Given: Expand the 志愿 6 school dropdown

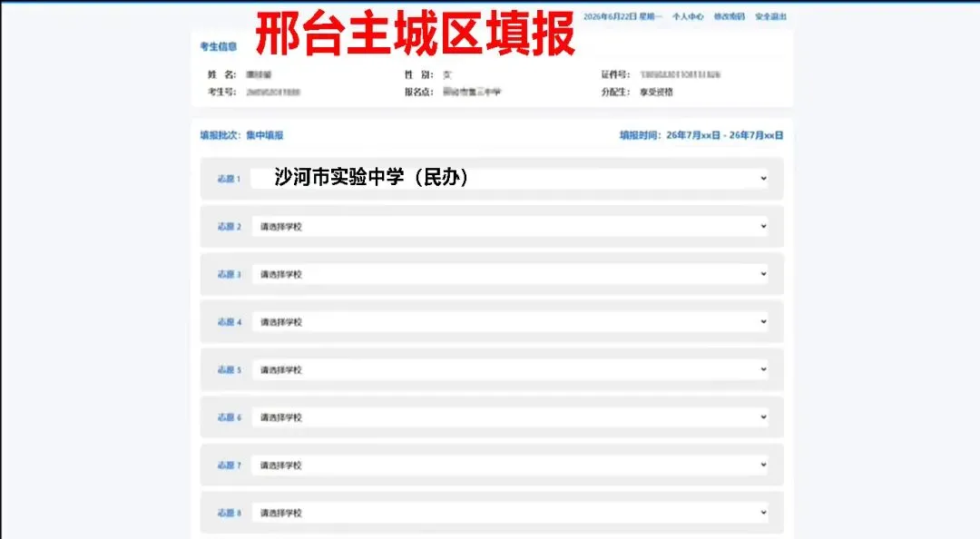Looking at the screenshot, I should coord(510,417).
